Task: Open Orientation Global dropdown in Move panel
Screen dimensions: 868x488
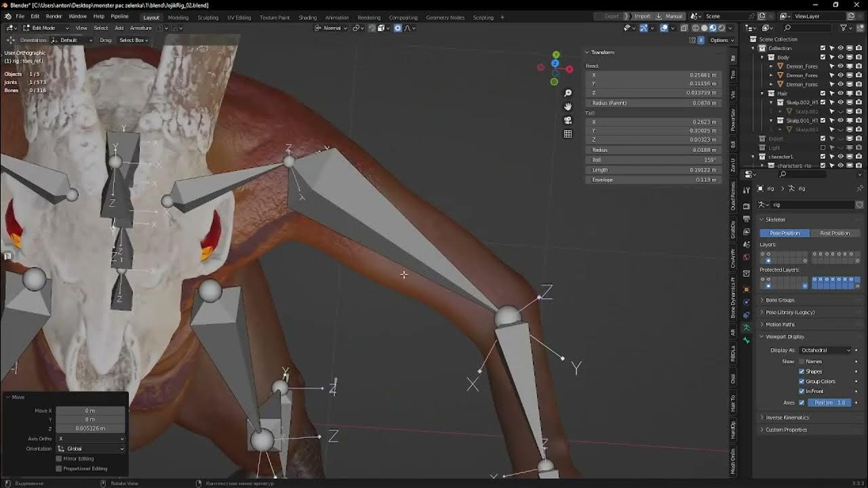Action: tap(91, 449)
